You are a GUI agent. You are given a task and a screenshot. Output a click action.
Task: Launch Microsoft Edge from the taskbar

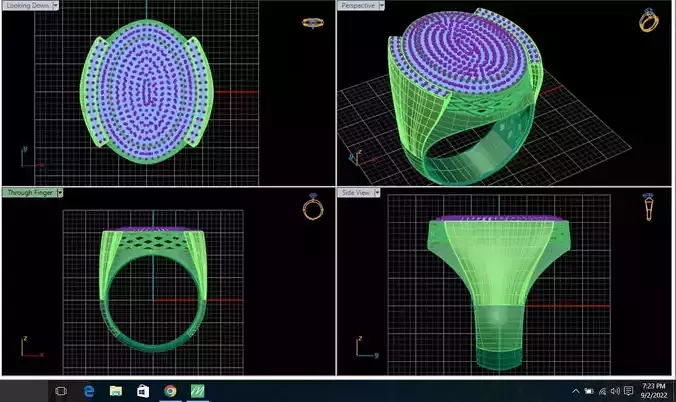tap(89, 391)
